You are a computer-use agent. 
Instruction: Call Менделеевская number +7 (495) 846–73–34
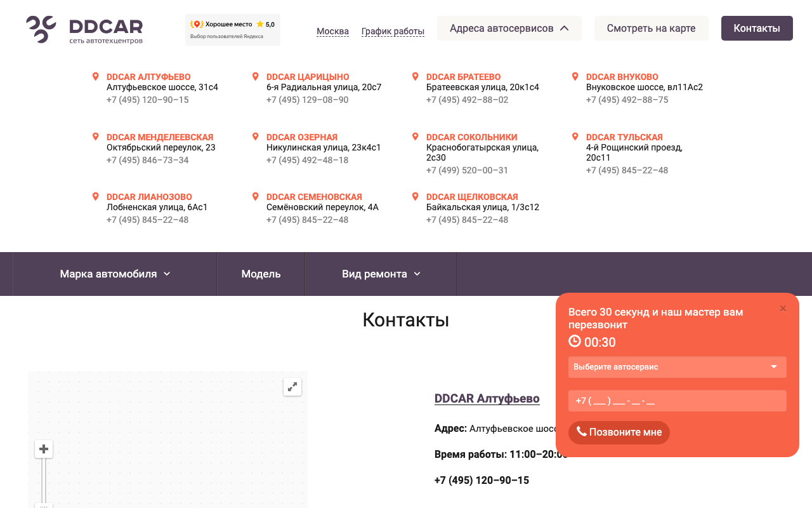[148, 160]
